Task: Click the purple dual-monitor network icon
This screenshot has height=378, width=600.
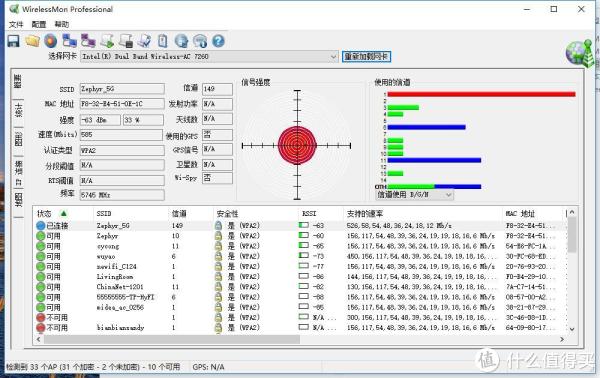Action: (88, 41)
